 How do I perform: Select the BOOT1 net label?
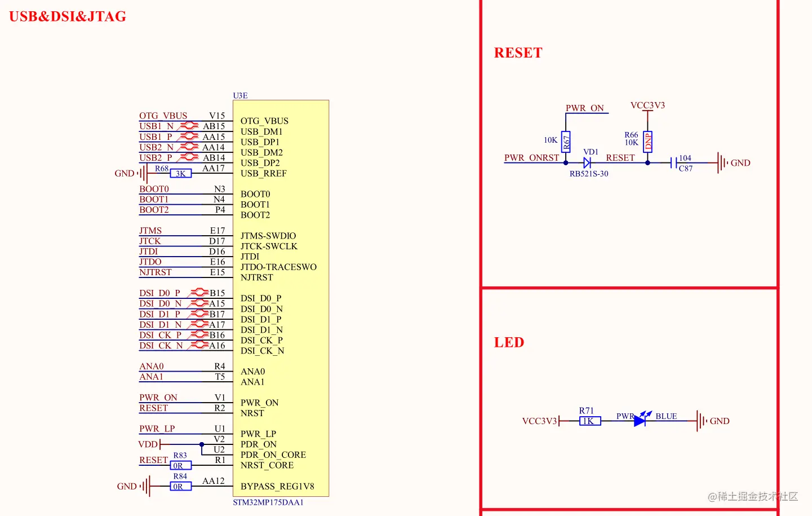tap(154, 200)
